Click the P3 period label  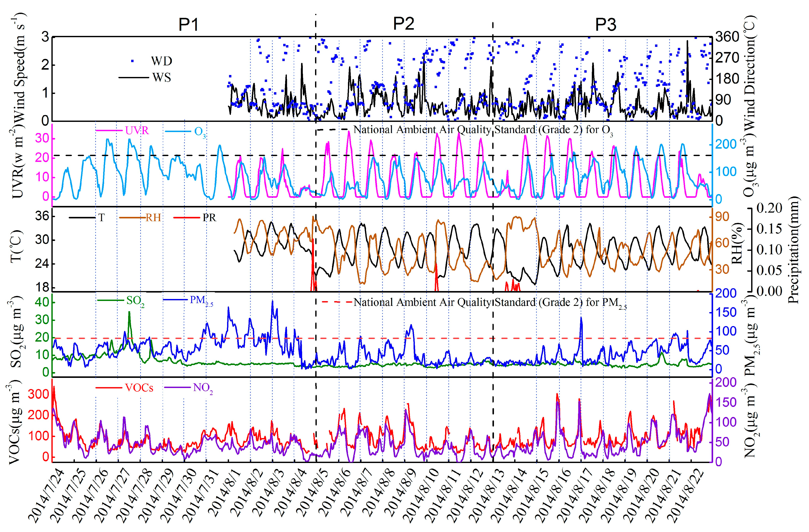click(606, 25)
